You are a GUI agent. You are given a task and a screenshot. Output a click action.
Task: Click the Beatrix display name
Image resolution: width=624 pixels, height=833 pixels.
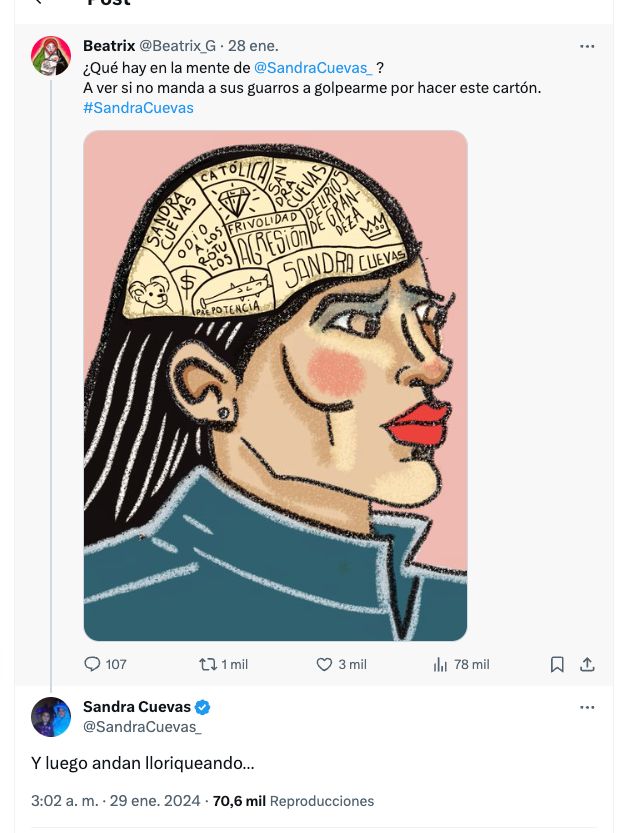109,46
